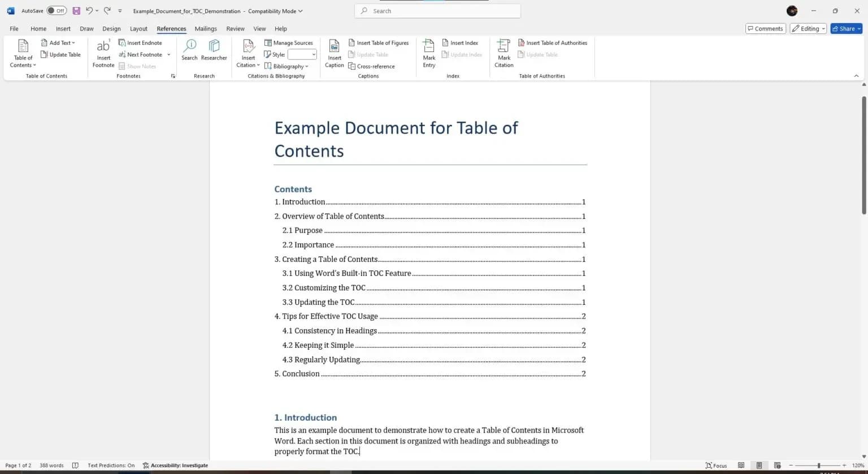Click the '388 words' word count

(51, 466)
